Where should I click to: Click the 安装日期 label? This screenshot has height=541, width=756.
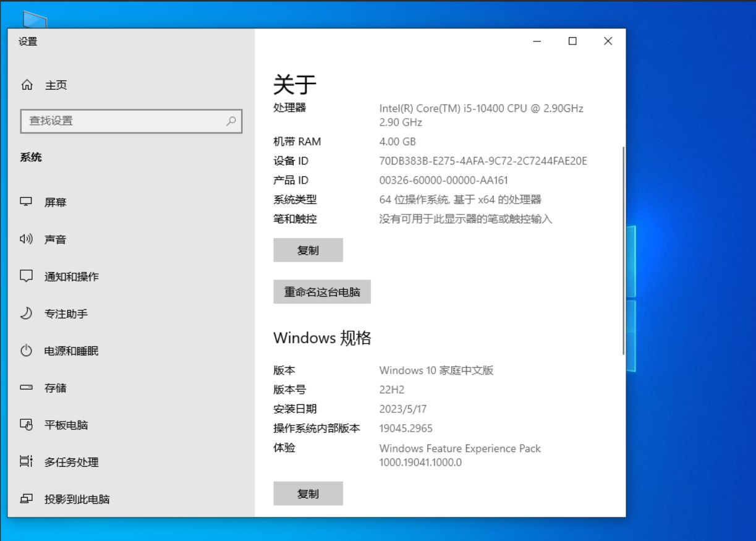(x=295, y=409)
